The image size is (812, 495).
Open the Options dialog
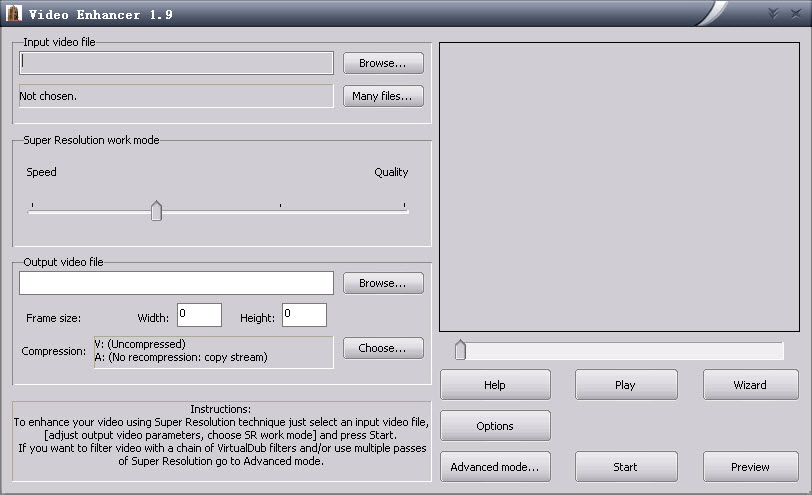point(495,426)
